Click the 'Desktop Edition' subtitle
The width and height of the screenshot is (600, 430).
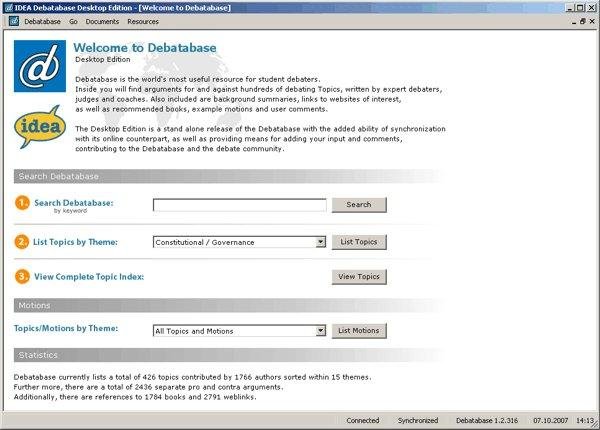coord(103,59)
